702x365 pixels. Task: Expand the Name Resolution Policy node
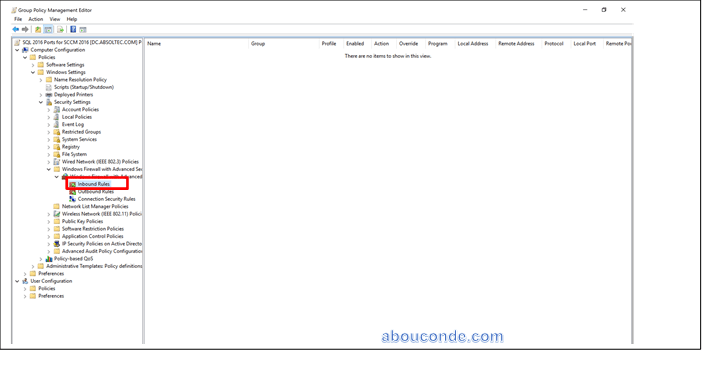pyautogui.click(x=41, y=80)
